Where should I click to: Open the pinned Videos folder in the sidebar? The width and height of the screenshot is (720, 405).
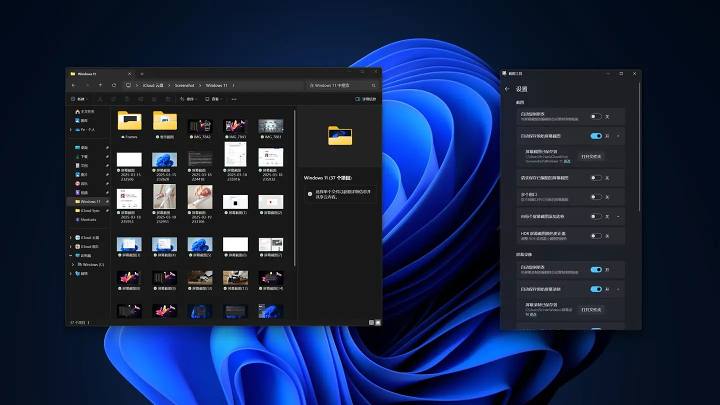(x=81, y=192)
